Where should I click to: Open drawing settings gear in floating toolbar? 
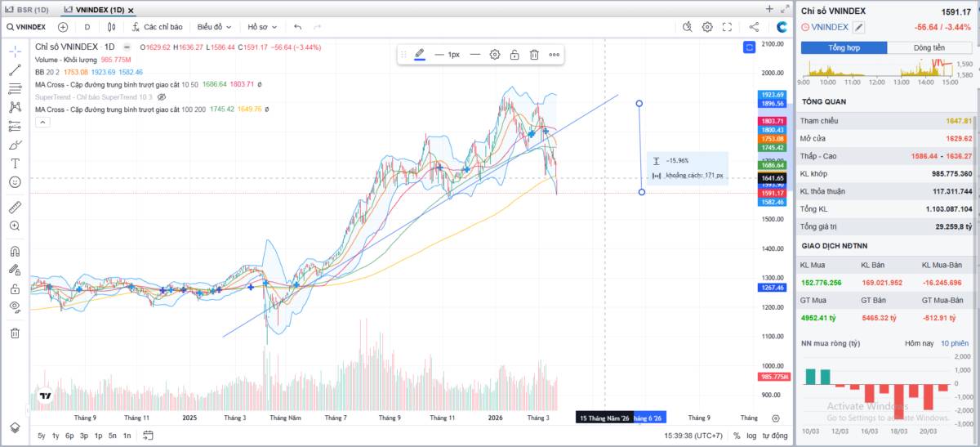tap(495, 54)
